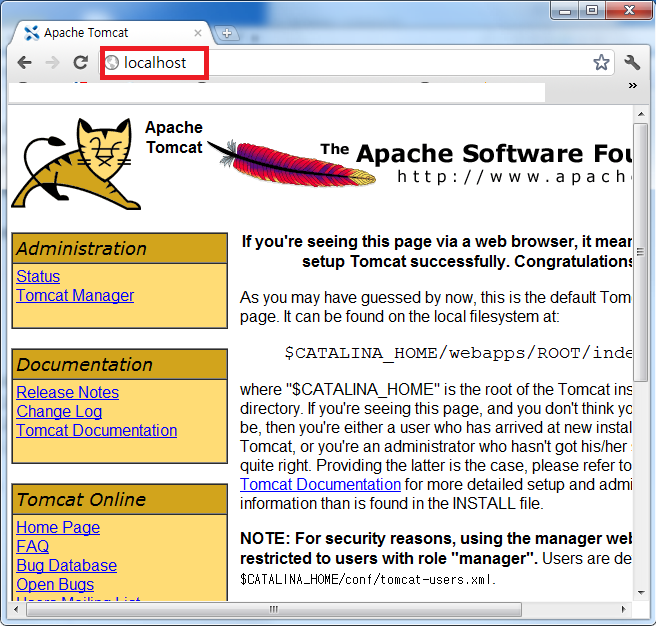
Task: Click the vertical scrollbar thumb
Action: pos(641,252)
